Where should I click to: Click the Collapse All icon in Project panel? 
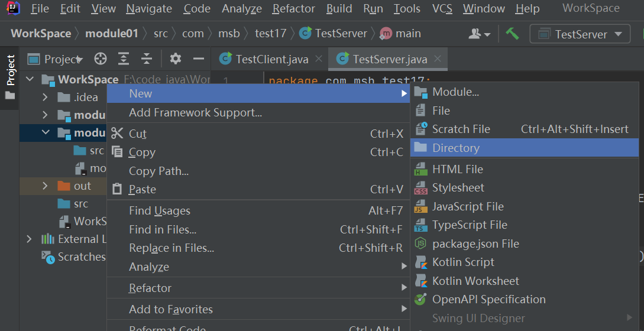pyautogui.click(x=146, y=59)
